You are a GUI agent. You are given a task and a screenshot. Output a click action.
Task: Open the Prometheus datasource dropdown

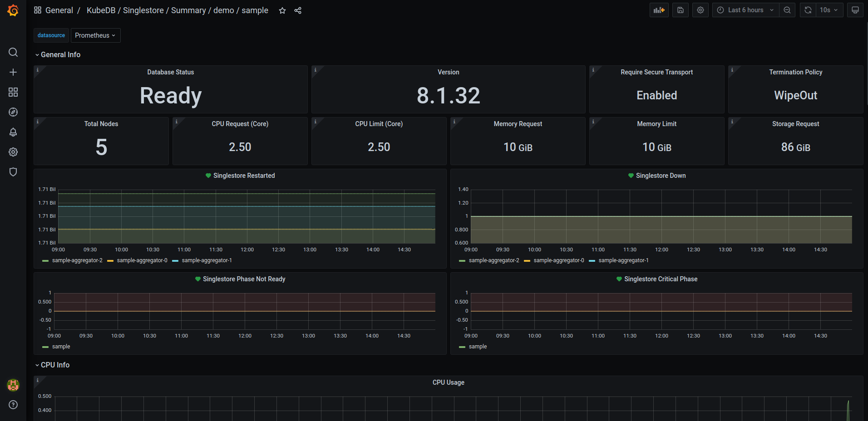[x=95, y=35]
